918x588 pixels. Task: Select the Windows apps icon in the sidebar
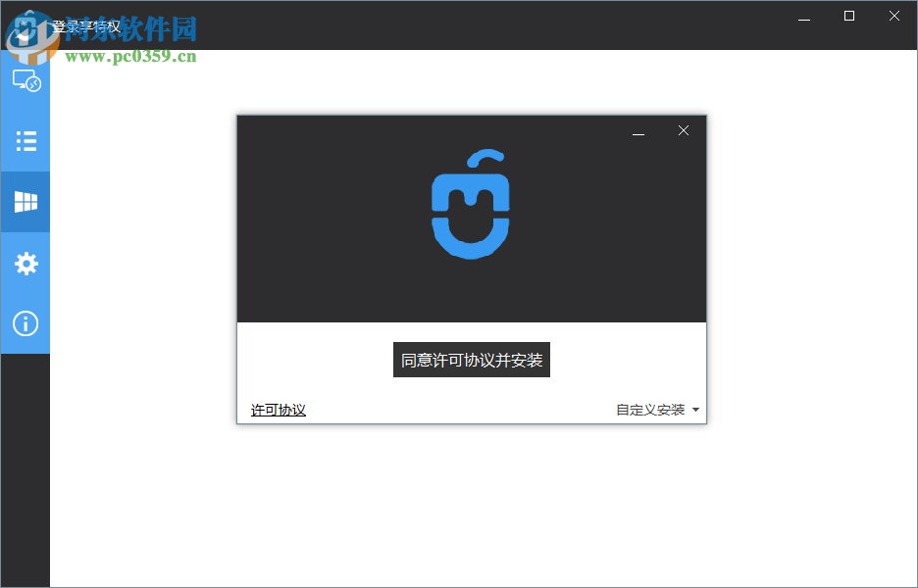25,202
